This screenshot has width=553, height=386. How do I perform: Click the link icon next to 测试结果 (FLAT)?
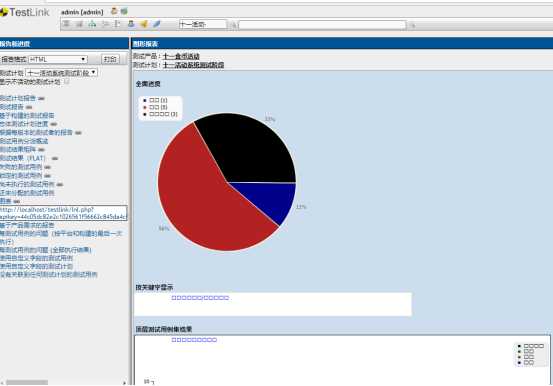55,158
